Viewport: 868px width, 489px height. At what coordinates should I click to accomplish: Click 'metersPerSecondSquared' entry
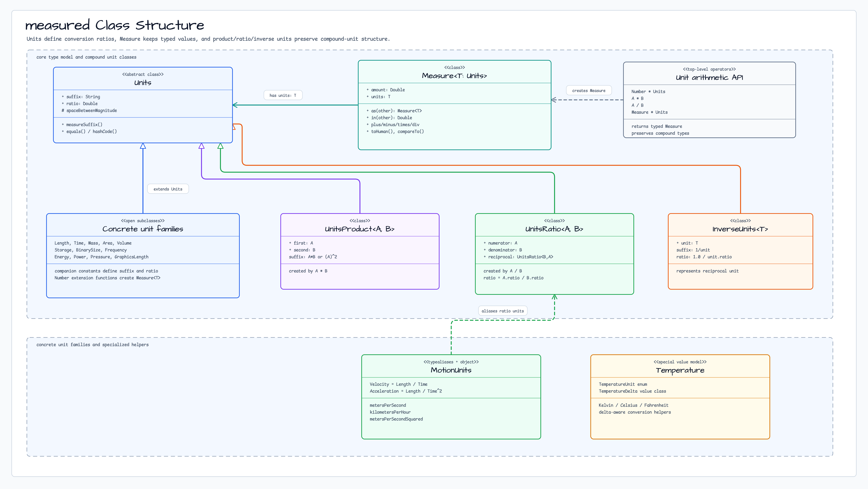point(396,419)
